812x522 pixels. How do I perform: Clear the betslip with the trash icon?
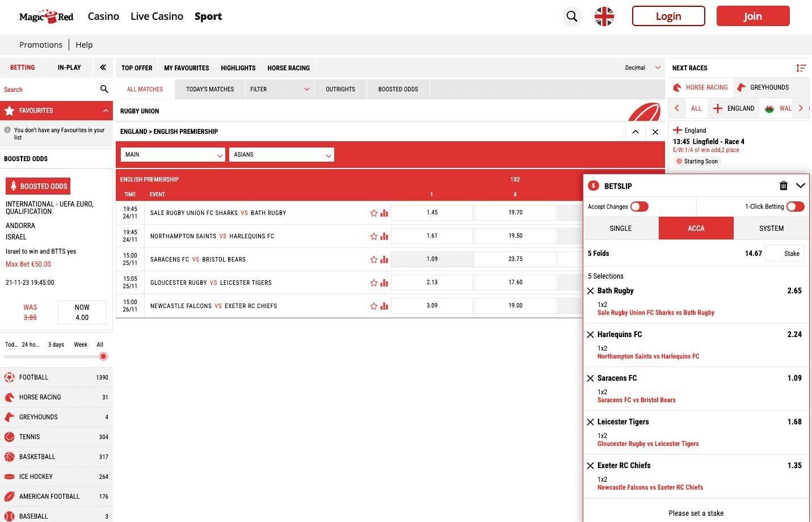pyautogui.click(x=784, y=186)
